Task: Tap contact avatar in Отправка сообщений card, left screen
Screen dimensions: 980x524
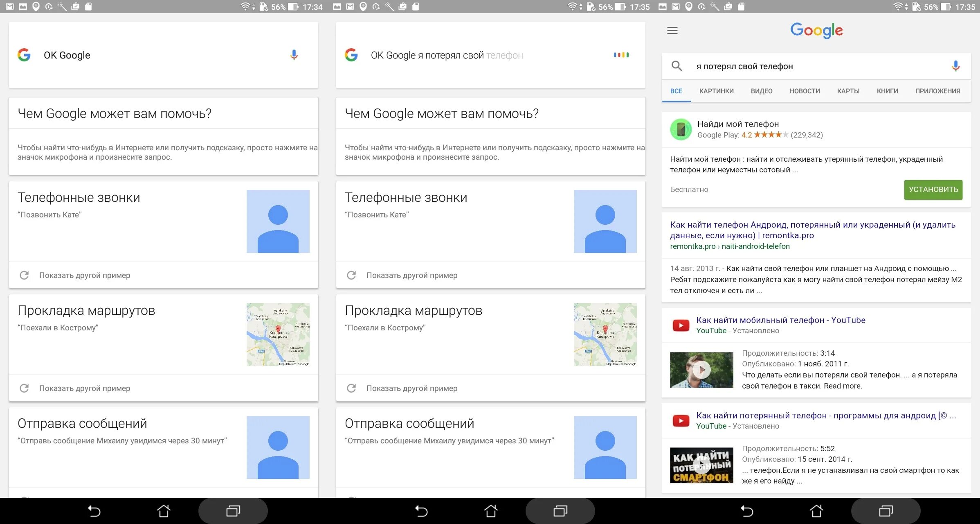Action: point(278,447)
